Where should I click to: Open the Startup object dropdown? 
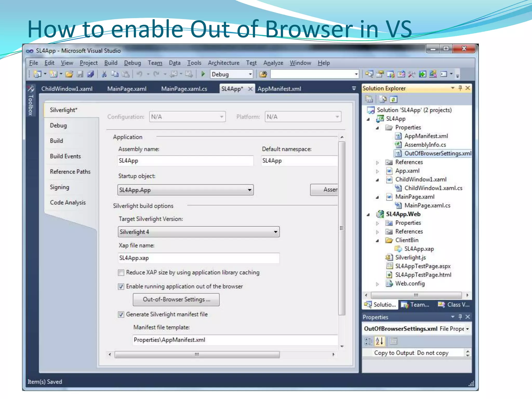tap(249, 190)
